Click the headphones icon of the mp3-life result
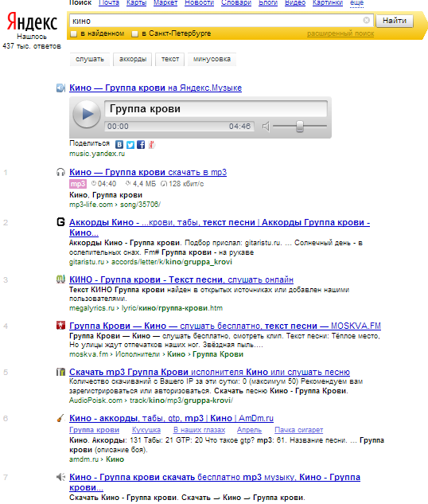This screenshot has width=428, height=504. 60,172
